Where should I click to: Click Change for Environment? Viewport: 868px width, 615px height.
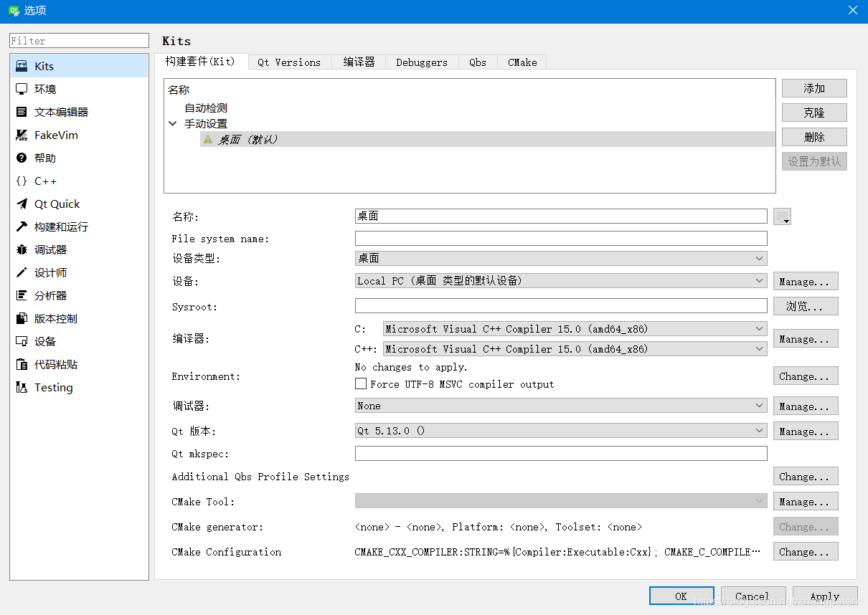click(806, 376)
